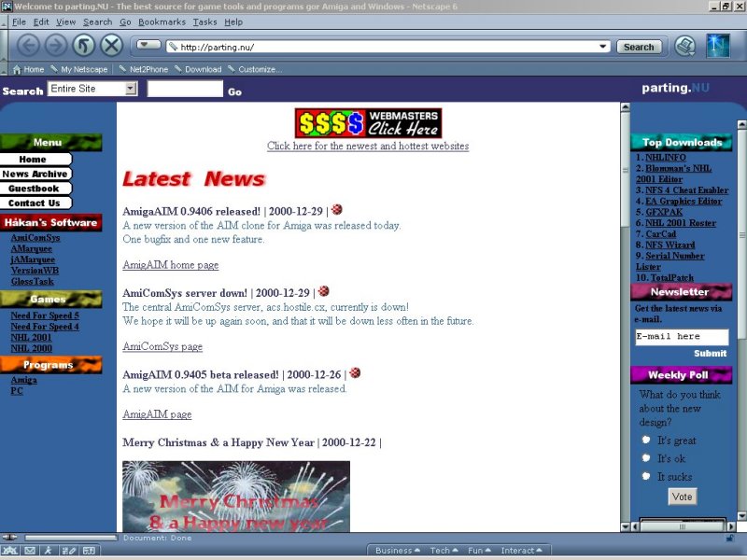Click the URL address field
747x560 pixels.
(388, 47)
